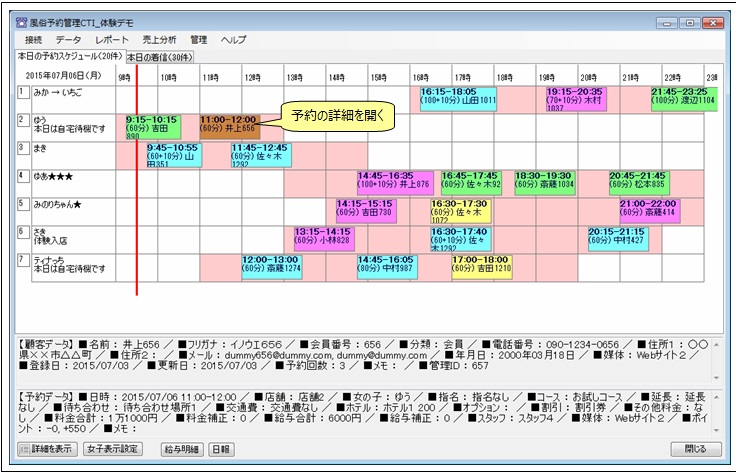Click the 12:00-13:00 斎藤1274 reservation
736x472 pixels.
pyautogui.click(x=271, y=265)
